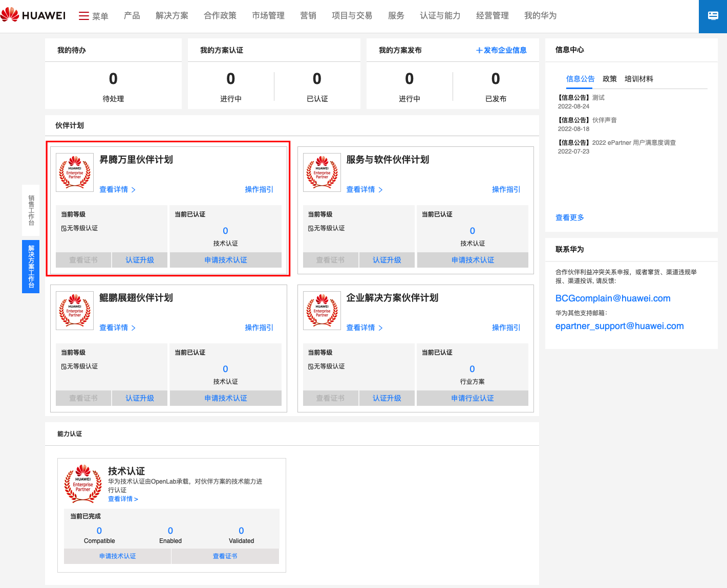Click 操作指引 for 服务与软件伙伴计划
This screenshot has width=727, height=588.
pyautogui.click(x=506, y=189)
